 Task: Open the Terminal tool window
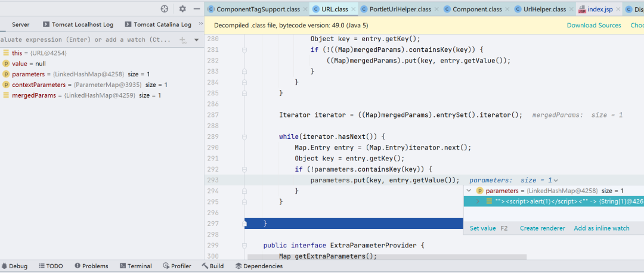click(135, 266)
